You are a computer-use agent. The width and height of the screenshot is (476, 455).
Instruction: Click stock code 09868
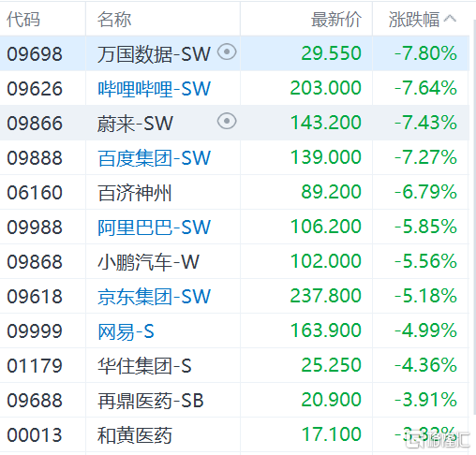tap(35, 261)
